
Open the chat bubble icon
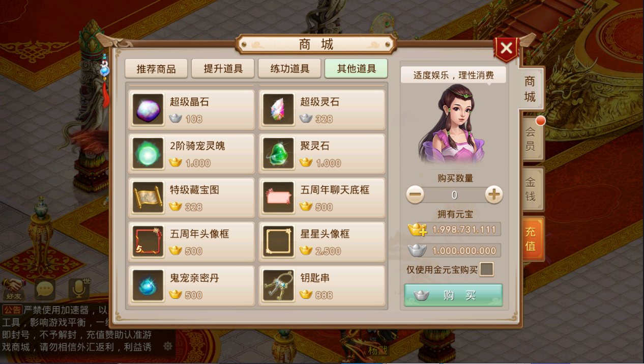point(45,289)
